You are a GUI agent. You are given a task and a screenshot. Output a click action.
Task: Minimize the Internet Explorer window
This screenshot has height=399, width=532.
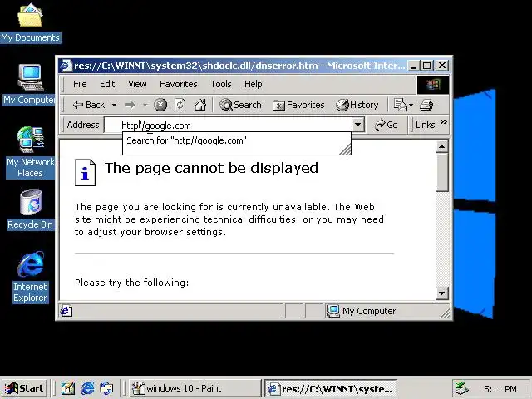(x=412, y=66)
